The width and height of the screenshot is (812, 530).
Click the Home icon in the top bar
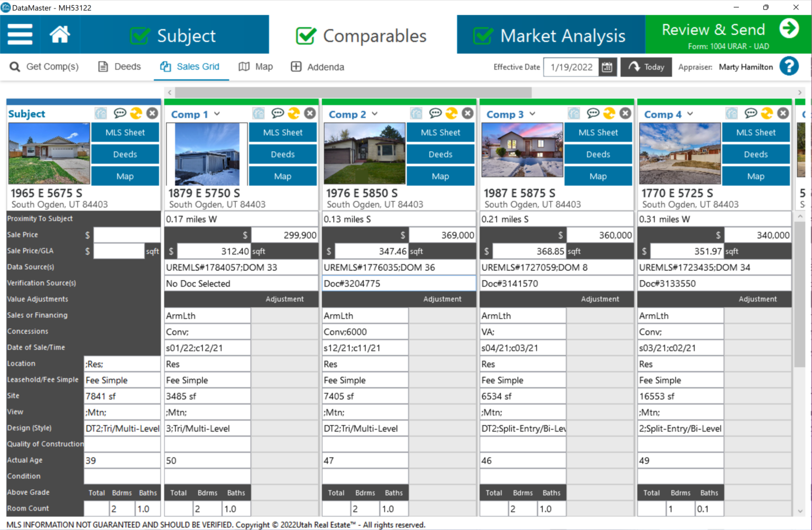[x=59, y=34]
